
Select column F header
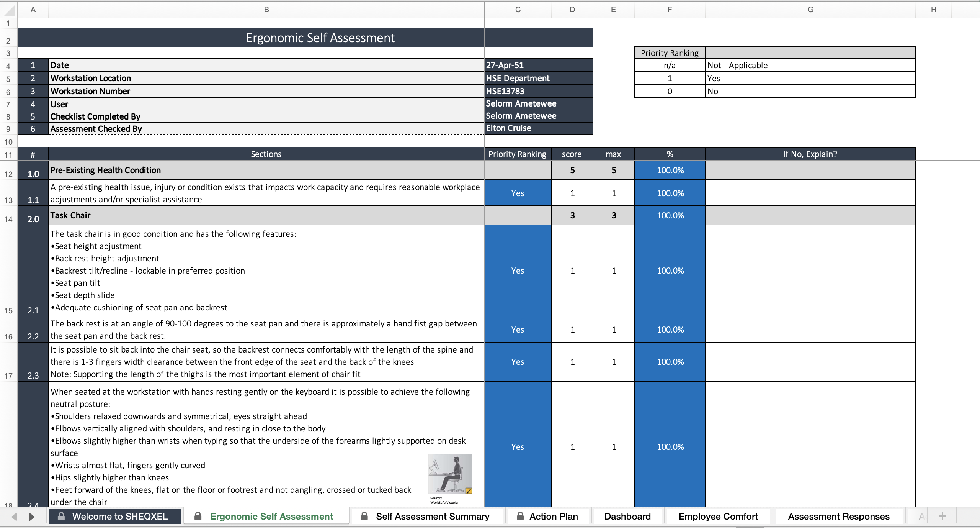(x=670, y=10)
